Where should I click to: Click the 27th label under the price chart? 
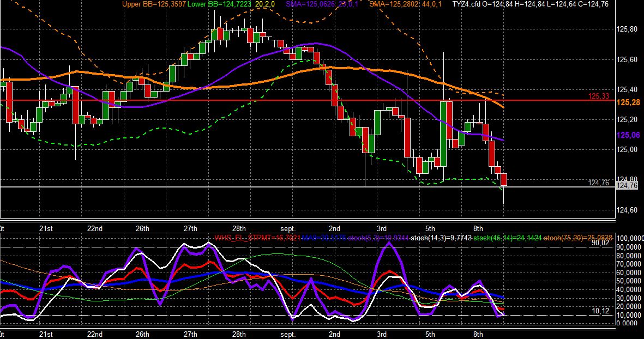(190, 228)
